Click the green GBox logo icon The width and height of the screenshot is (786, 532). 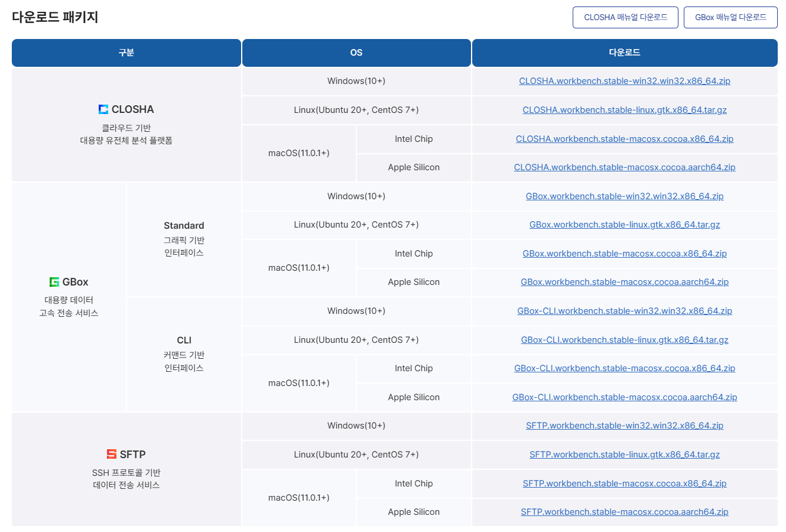[x=54, y=282]
